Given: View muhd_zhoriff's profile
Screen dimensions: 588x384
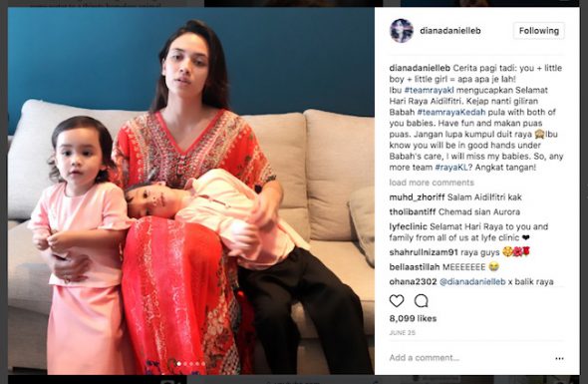Looking at the screenshot, I should tap(417, 197).
